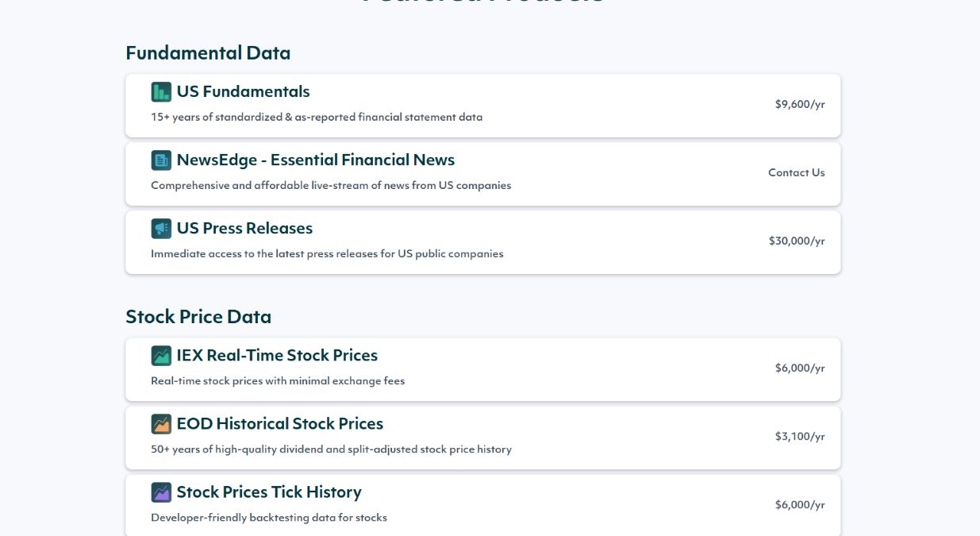Screen dimensions: 980x536
Task: Click the Contact Us link for NewsEdge
Action: tap(796, 172)
